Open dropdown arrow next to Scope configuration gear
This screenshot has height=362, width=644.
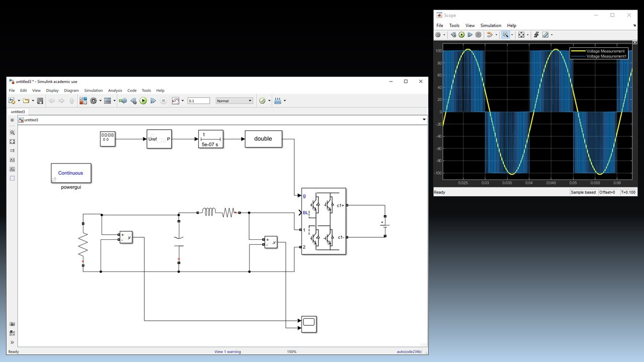[444, 35]
